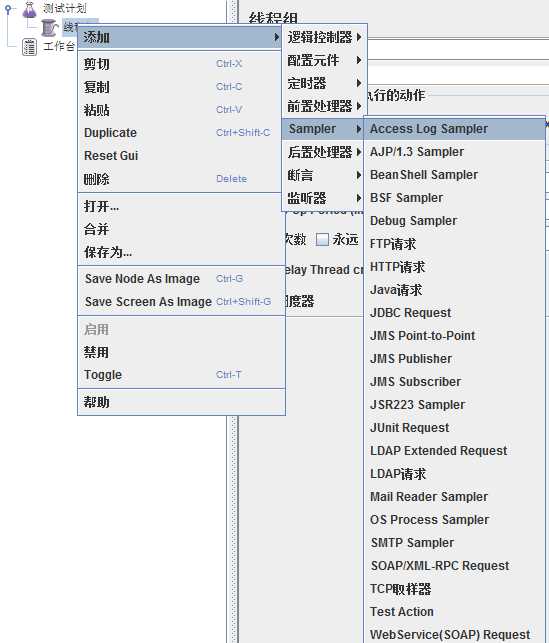Screen dimensions: 549x643
Task: Add JDBC Request sampler
Action: pos(454,313)
